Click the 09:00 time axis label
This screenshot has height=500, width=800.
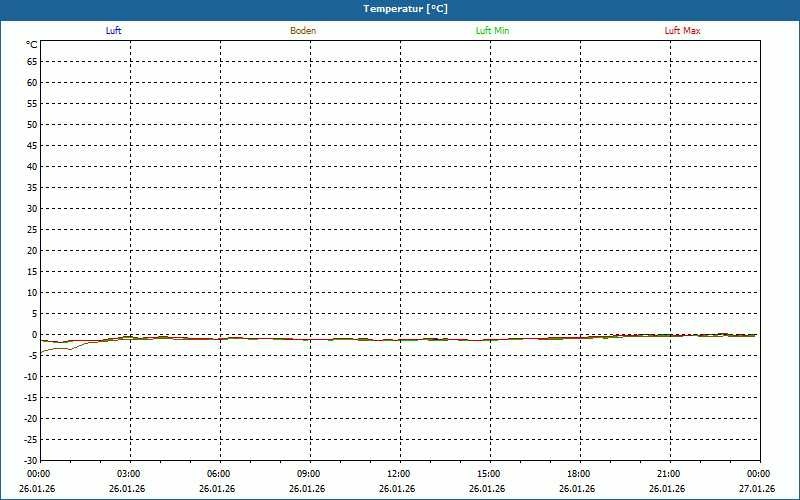309,474
